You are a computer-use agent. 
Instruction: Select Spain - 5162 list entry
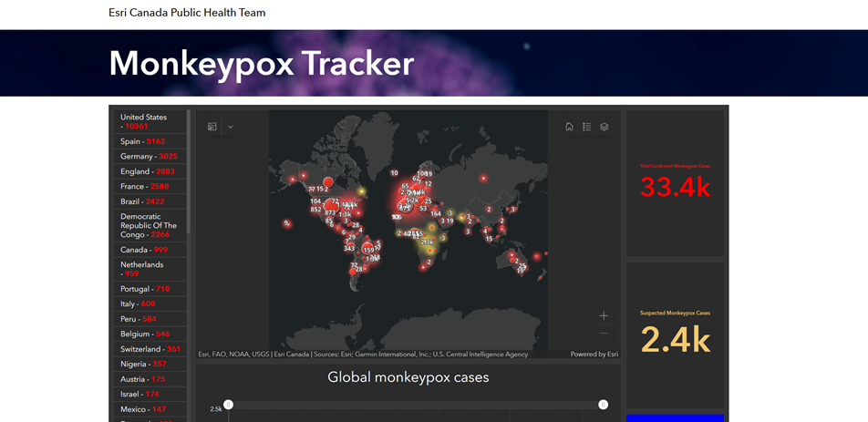click(x=150, y=141)
